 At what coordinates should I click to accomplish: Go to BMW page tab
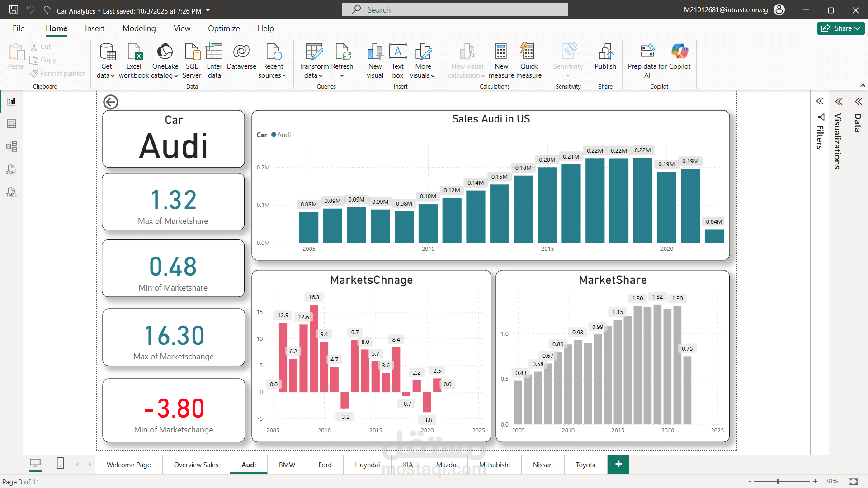pyautogui.click(x=287, y=465)
